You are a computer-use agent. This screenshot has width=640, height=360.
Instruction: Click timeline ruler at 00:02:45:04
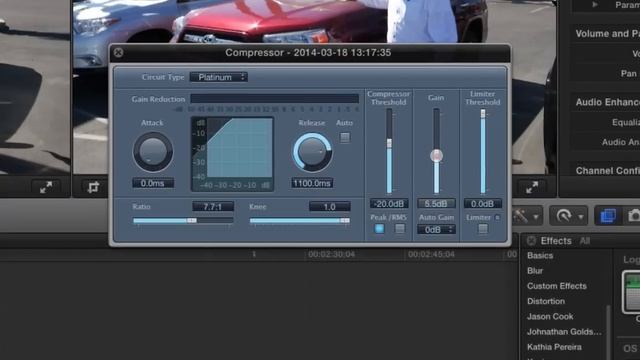431,254
